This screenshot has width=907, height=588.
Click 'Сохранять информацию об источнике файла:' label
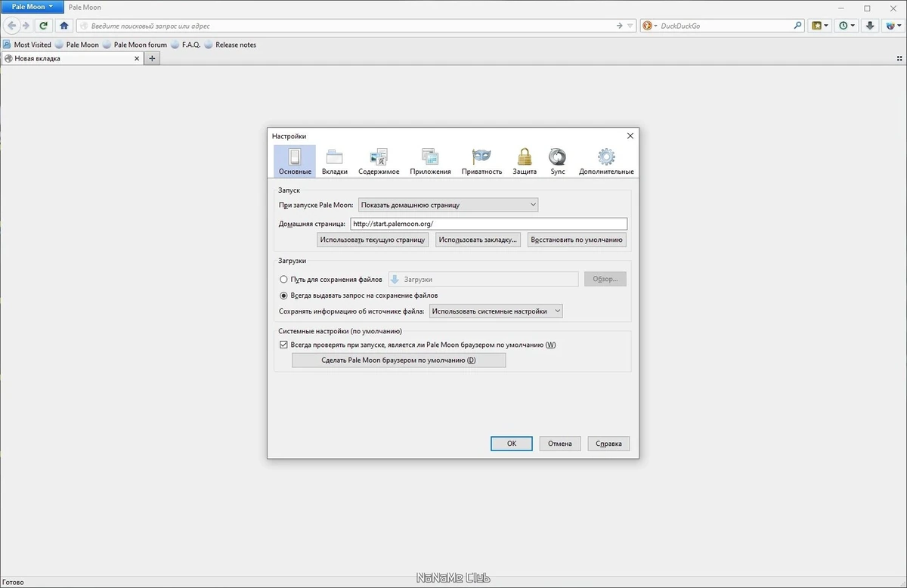click(x=351, y=311)
